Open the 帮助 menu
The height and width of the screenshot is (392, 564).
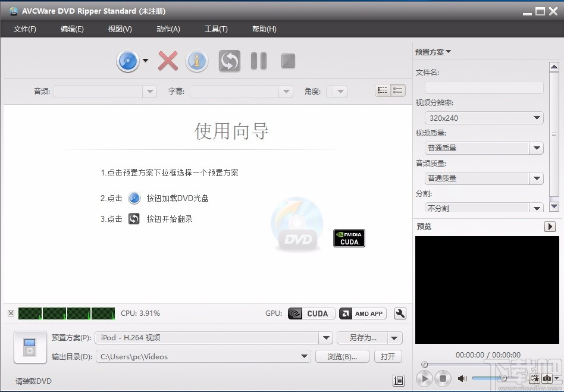click(264, 29)
